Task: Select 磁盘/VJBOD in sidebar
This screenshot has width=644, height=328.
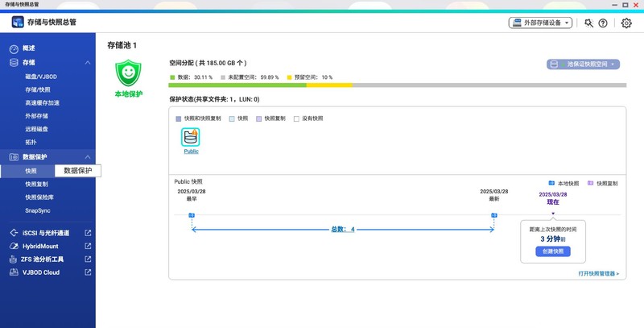Action: tap(41, 77)
